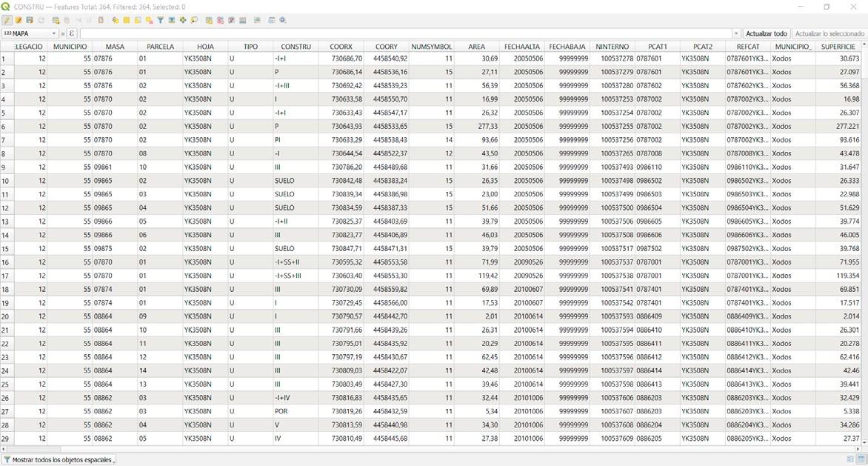
Task: Click the SUPERFICIE column header
Action: coord(838,47)
